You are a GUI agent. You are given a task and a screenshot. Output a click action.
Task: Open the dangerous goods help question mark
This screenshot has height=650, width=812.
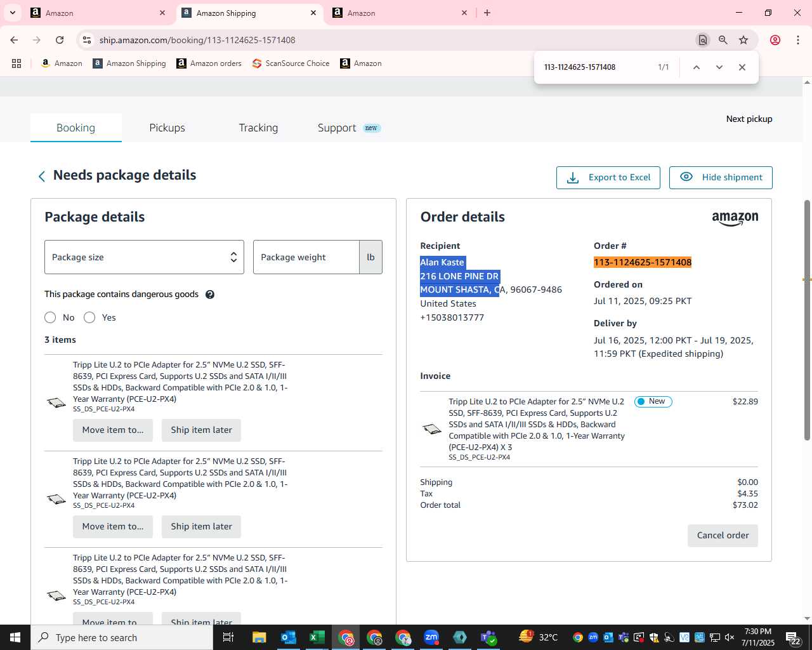click(x=210, y=295)
